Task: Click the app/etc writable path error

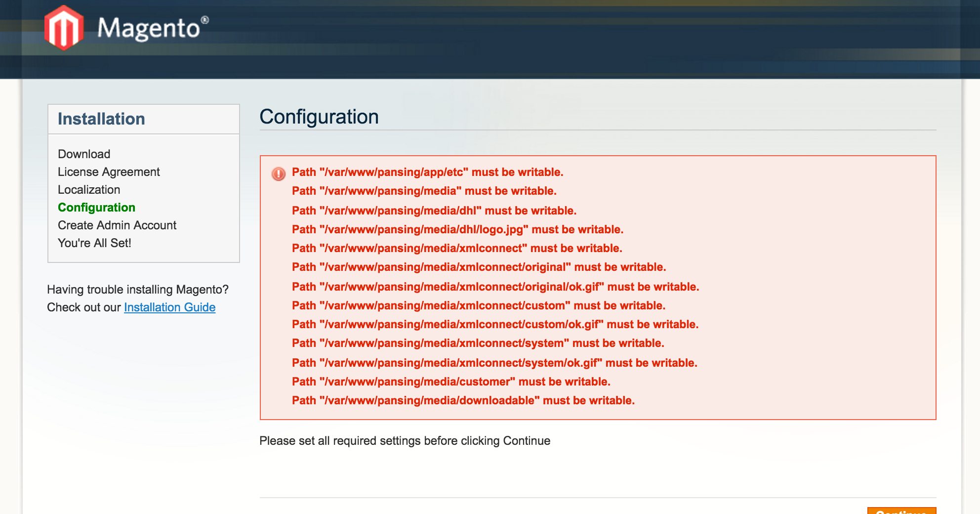Action: click(x=427, y=172)
